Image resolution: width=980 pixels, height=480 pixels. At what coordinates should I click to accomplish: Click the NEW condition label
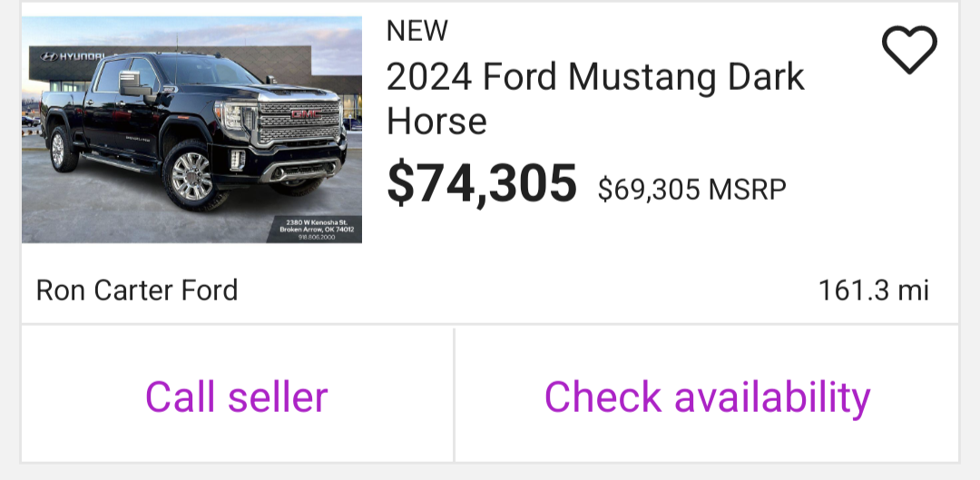point(416,31)
